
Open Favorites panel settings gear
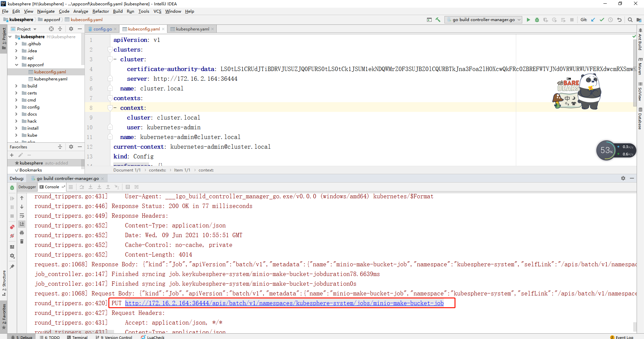coord(71,147)
